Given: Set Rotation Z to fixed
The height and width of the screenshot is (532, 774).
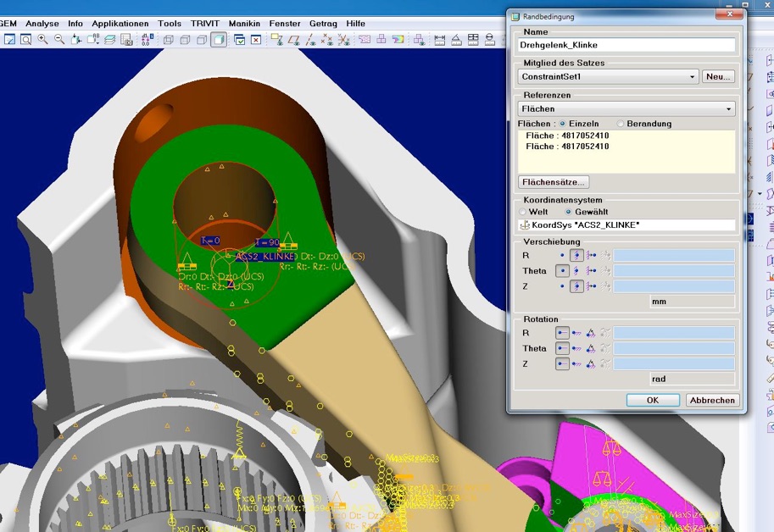Looking at the screenshot, I should pos(576,364).
